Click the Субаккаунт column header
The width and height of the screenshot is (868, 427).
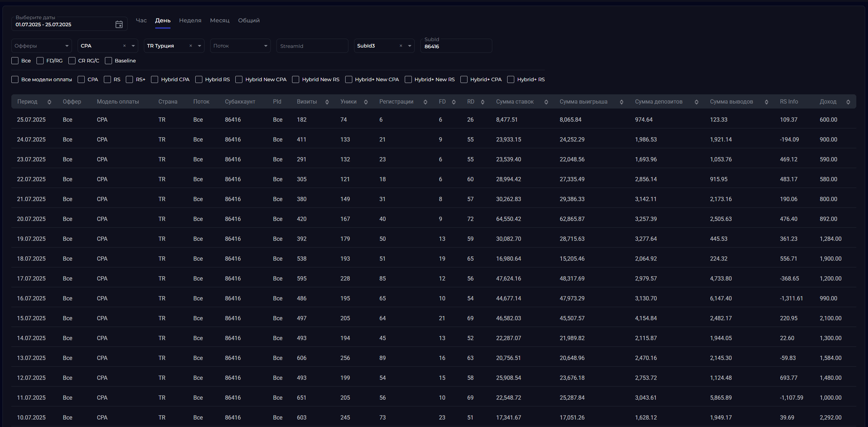[x=240, y=102]
